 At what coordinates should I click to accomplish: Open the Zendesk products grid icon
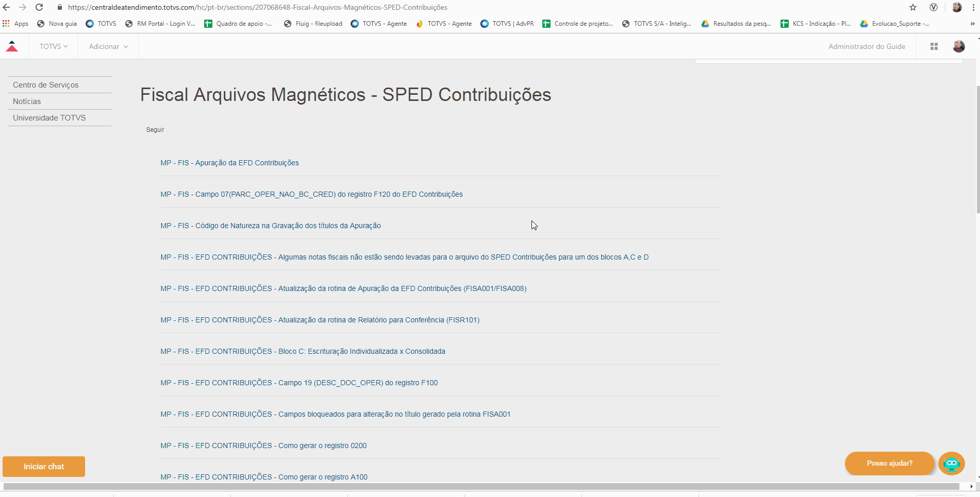[934, 46]
